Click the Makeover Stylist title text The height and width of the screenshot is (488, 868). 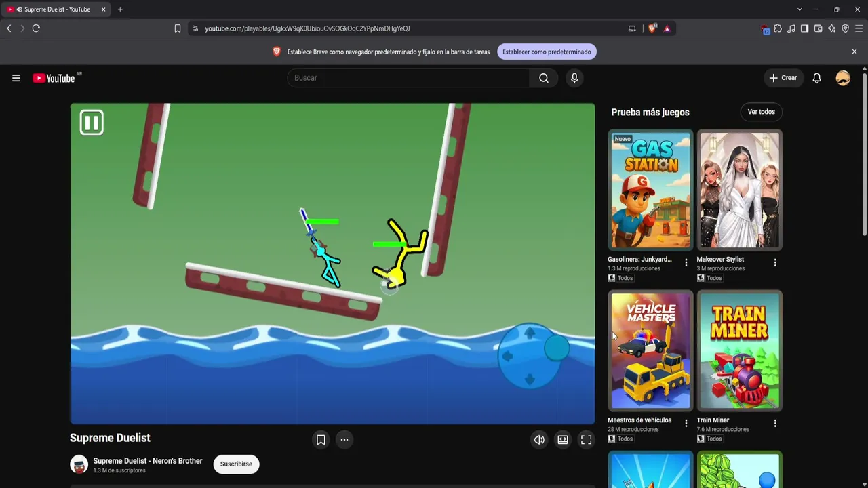click(720, 260)
